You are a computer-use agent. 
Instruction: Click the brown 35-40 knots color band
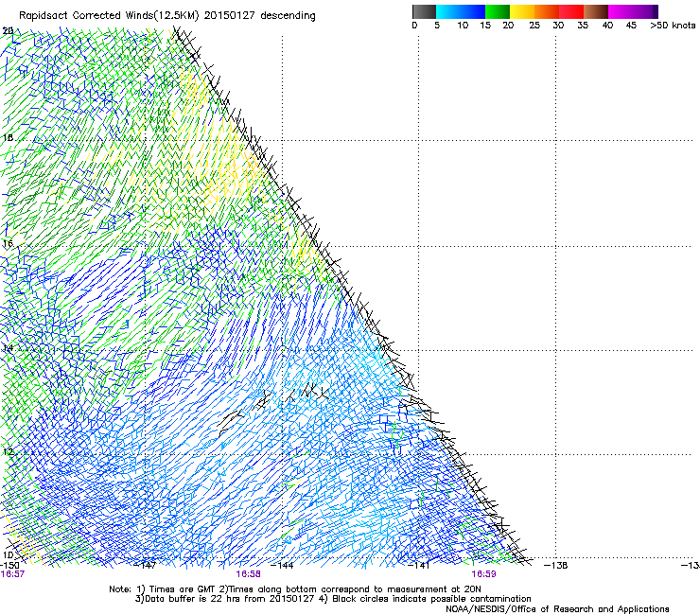(596, 11)
